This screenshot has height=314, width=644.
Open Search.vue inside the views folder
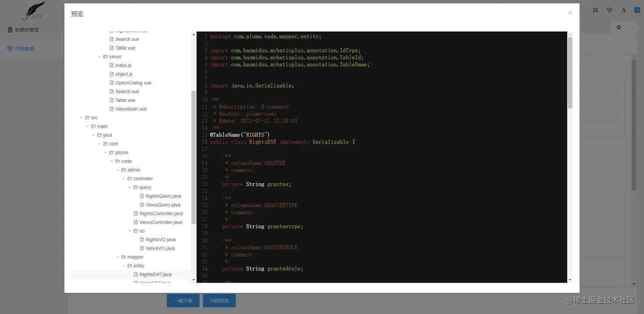pos(127,91)
